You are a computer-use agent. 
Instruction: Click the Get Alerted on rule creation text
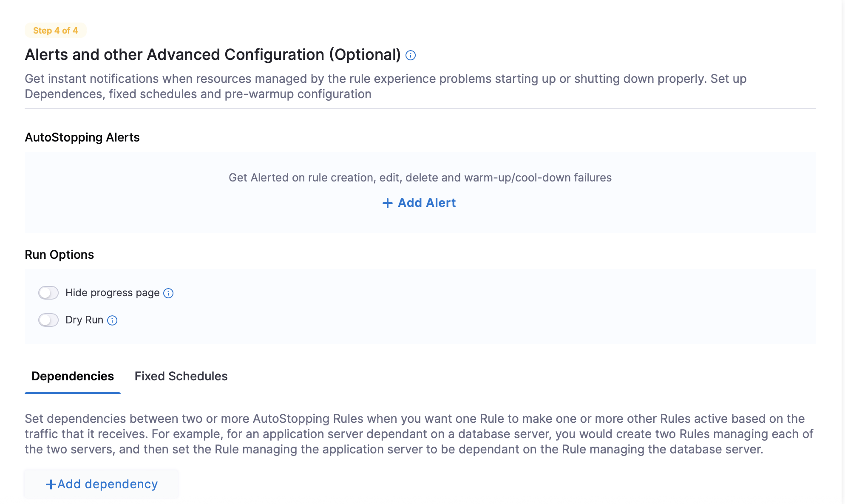[x=420, y=178]
